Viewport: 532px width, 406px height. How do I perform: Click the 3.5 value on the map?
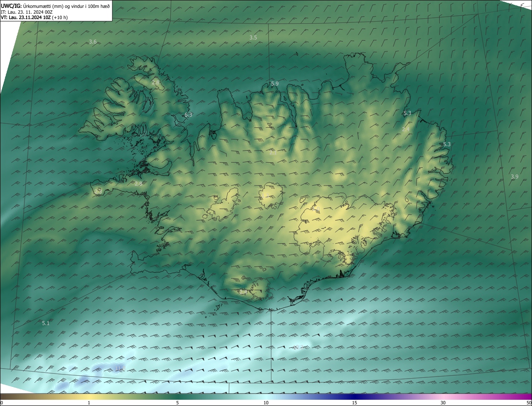253,38
